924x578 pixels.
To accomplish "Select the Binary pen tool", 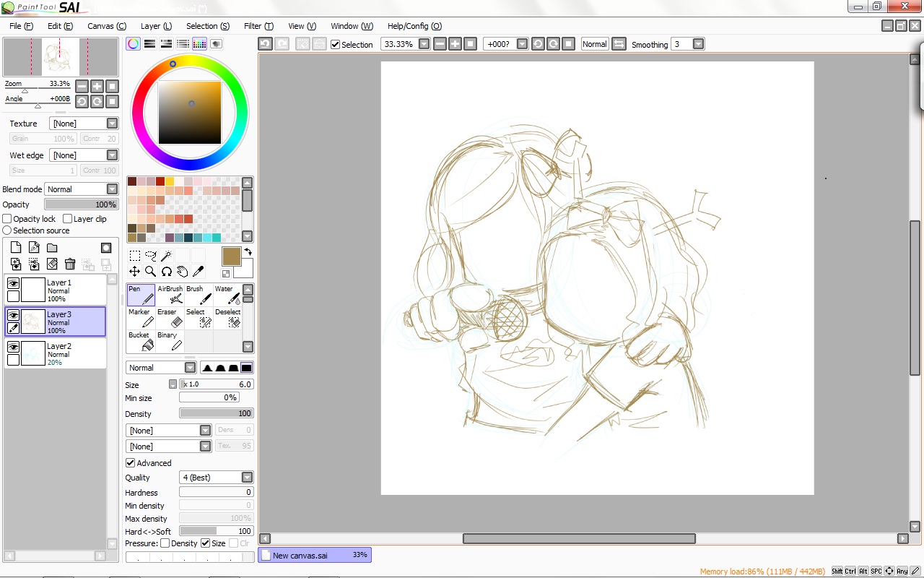I will point(170,341).
